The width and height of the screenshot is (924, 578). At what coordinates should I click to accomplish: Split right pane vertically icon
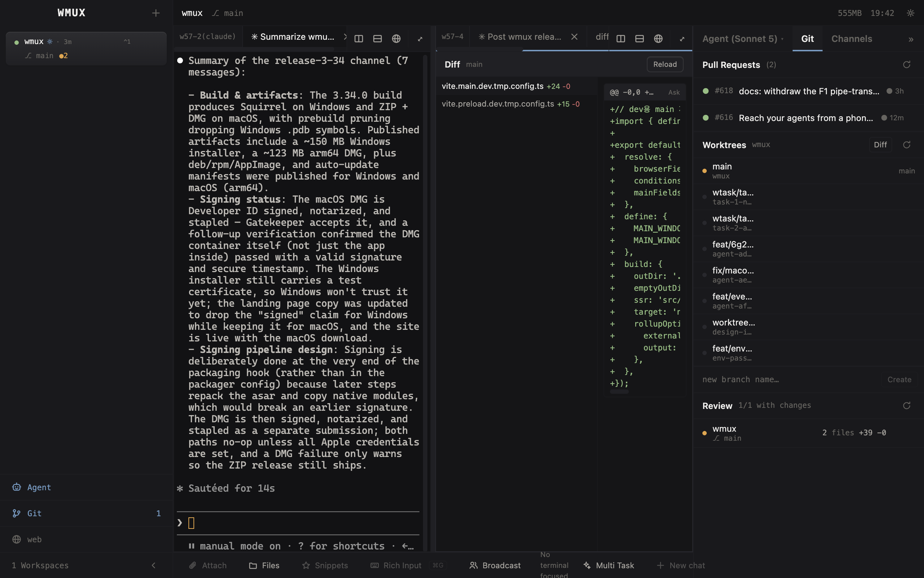tap(621, 39)
